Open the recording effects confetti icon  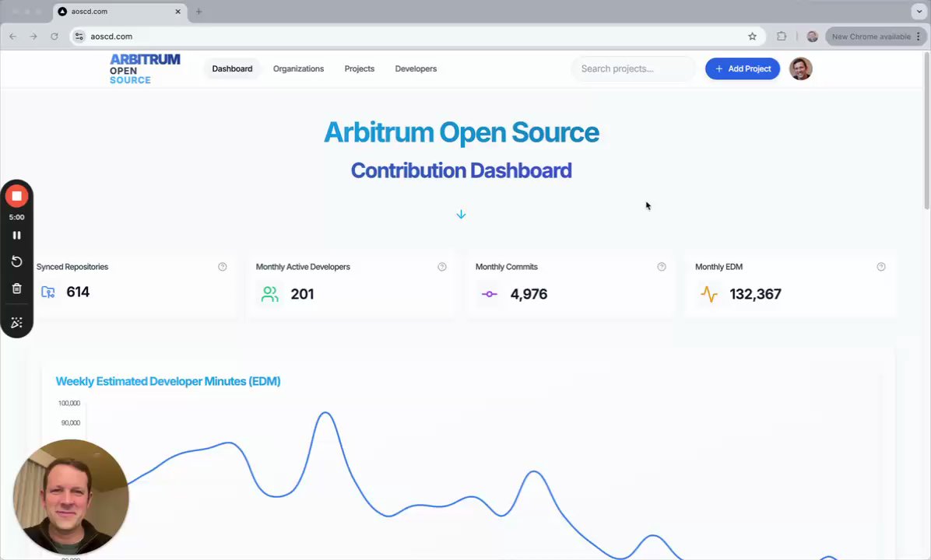16,323
